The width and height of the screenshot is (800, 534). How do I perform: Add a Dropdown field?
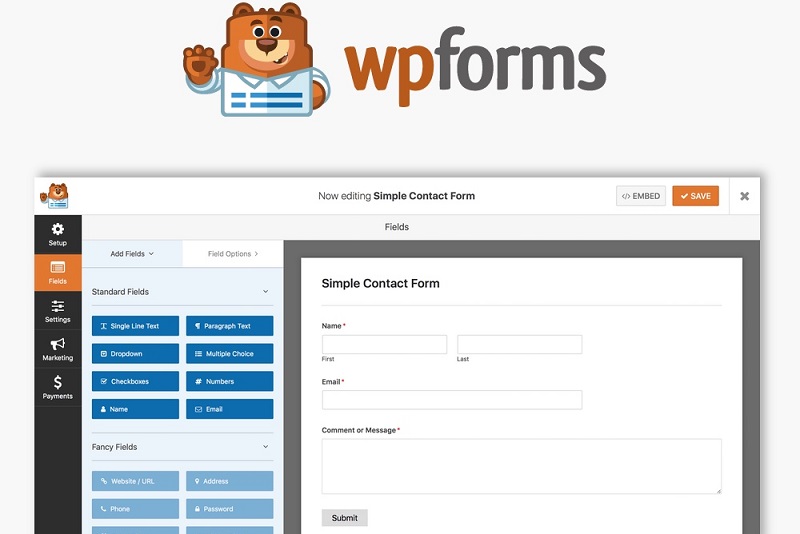pos(135,353)
